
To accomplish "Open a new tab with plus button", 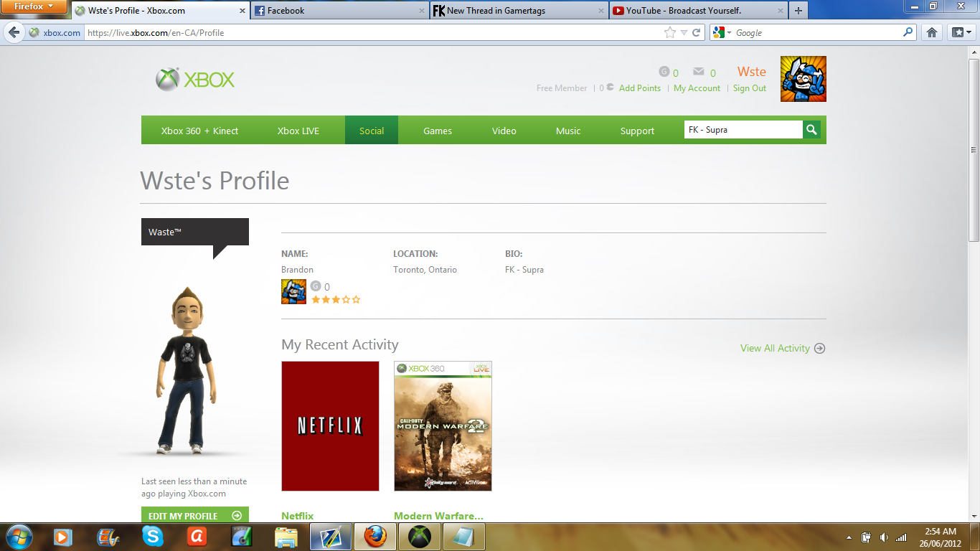I will point(798,11).
